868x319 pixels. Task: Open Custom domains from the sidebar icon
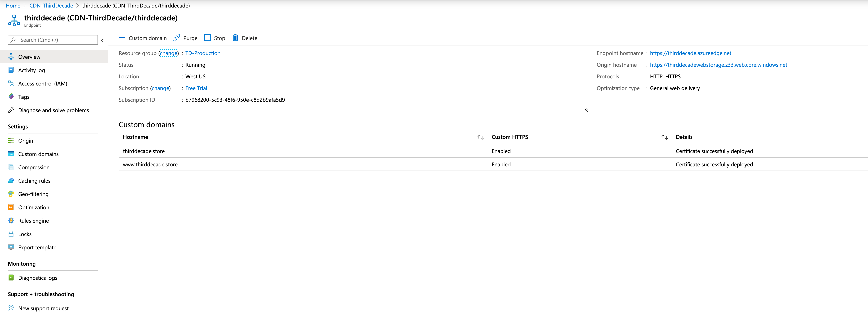click(11, 154)
